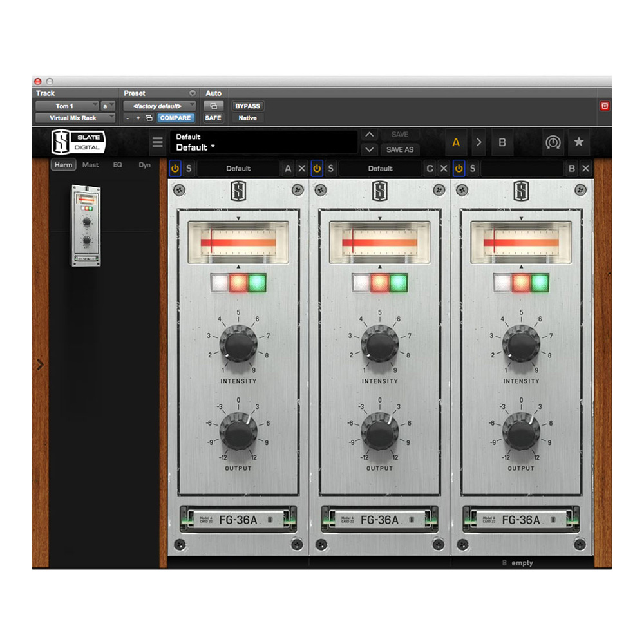
Task: Solo the slot A module
Action: [x=189, y=168]
